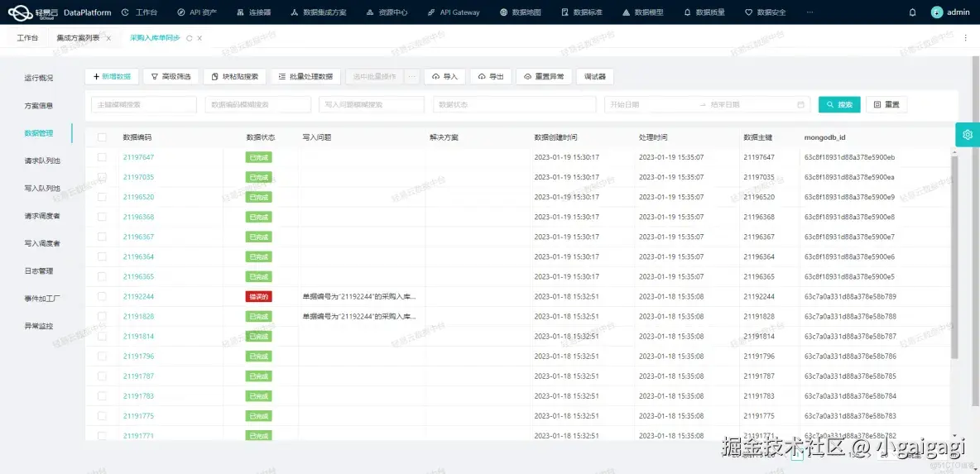Click 块粘贴搜索 paste search
Viewport: 980px width, 474px height.
click(235, 76)
